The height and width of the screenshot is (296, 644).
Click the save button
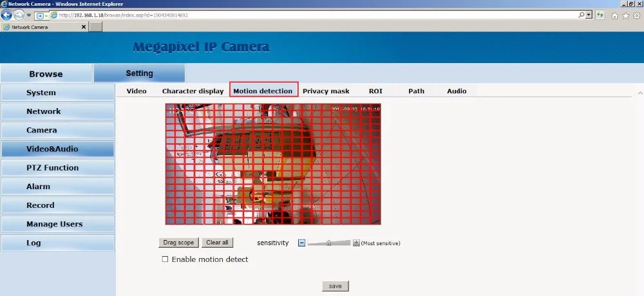tap(335, 286)
